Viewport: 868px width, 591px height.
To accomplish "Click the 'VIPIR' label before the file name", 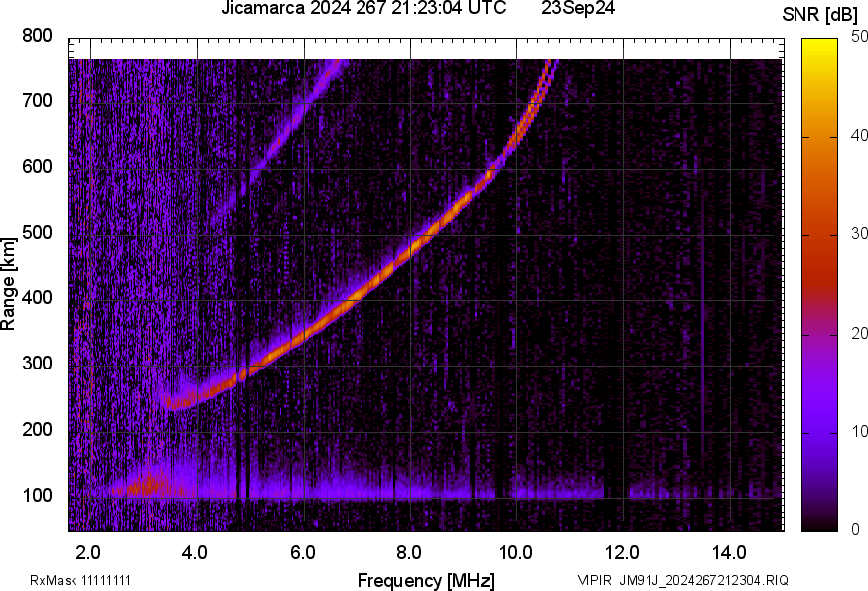I will point(594,580).
